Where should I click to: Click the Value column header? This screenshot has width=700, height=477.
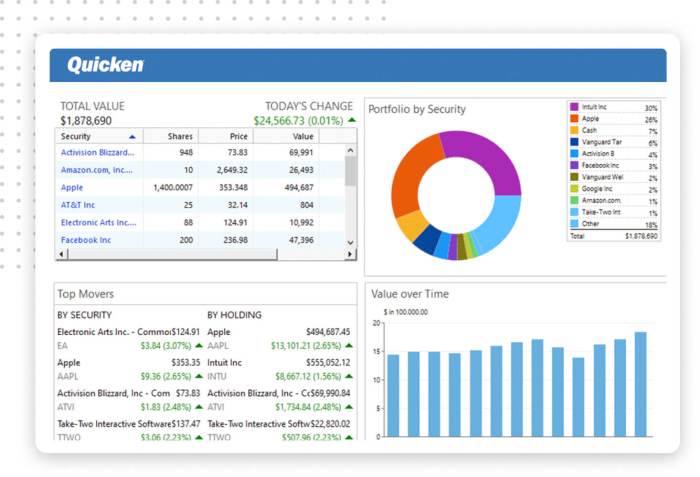286,136
